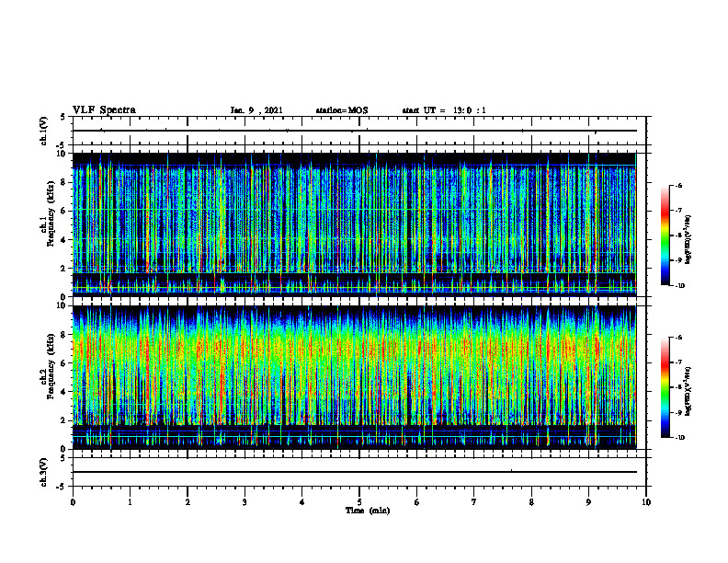The height and width of the screenshot is (563, 728).
Task: Click the "-10" label on ch.1 color scale
Action: pos(680,286)
